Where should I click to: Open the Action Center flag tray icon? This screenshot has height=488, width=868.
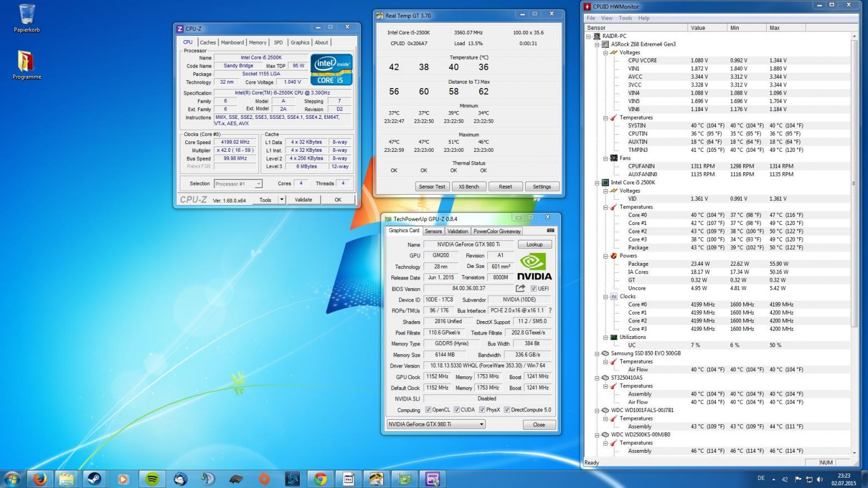point(798,479)
